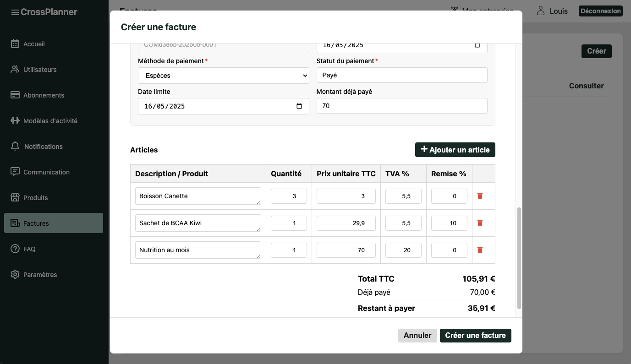Click the Créer button in background page
The height and width of the screenshot is (364, 631).
pyautogui.click(x=597, y=51)
